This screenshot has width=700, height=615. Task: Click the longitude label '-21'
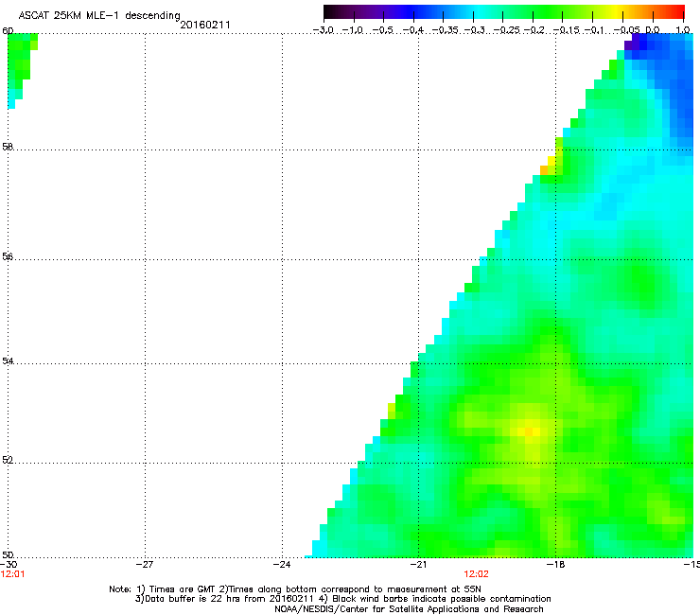(419, 564)
